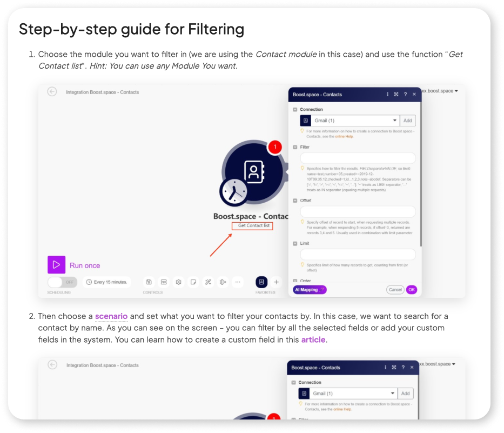The width and height of the screenshot is (504, 433).
Task: Click the magic wand auto-align icon
Action: pos(207,282)
